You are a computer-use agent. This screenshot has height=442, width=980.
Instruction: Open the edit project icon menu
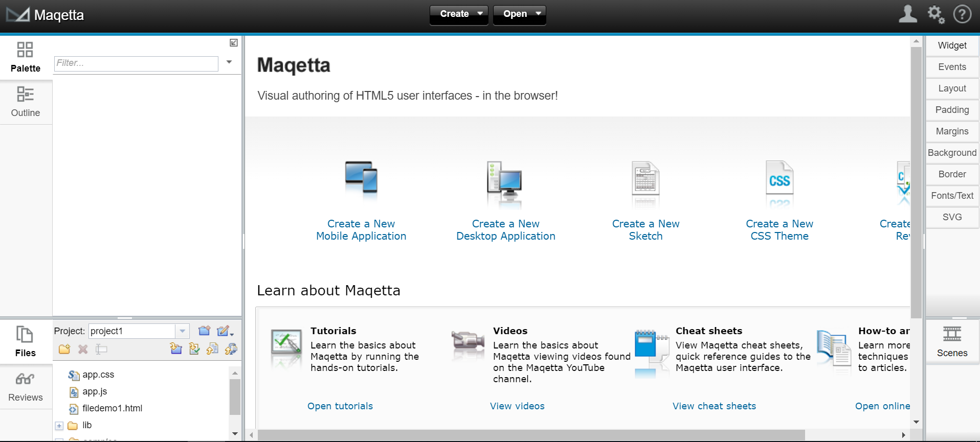pyautogui.click(x=225, y=331)
